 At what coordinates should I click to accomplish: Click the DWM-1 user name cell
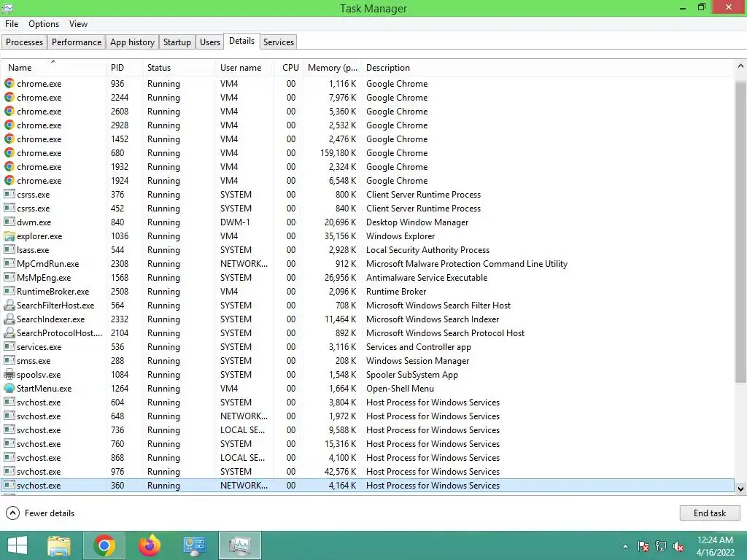(x=235, y=222)
